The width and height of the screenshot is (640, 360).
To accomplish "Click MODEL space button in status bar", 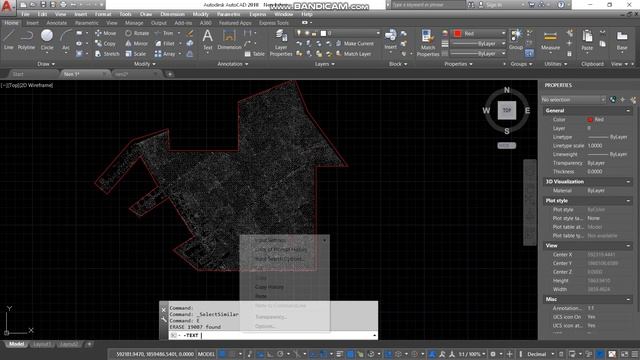I will coord(206,354).
